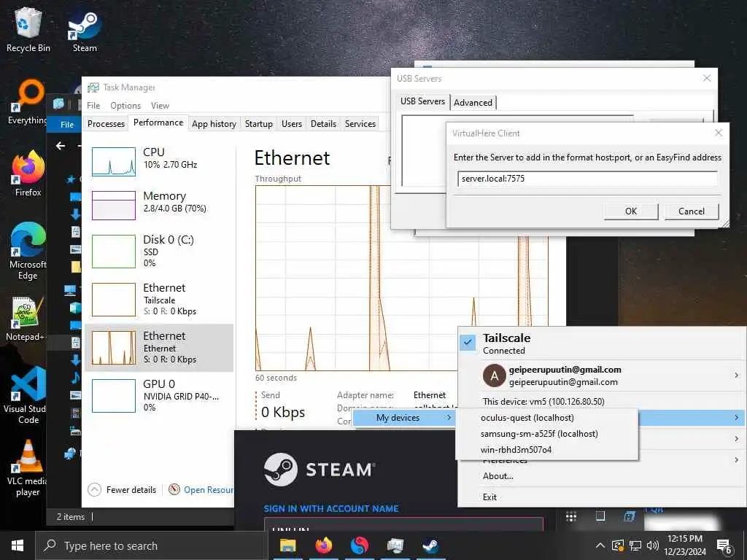Click Cancel in the VirtualHere Client dialog
747x560 pixels.
692,211
